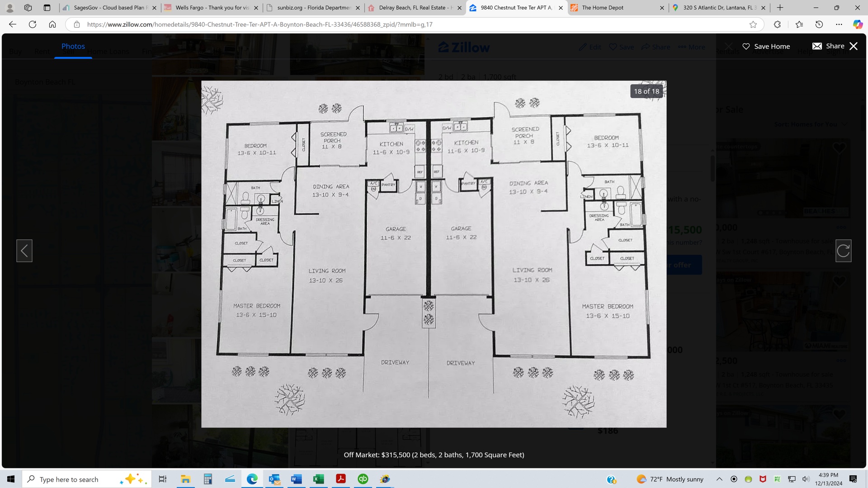The image size is (868, 488).
Task: Open File Explorer from taskbar
Action: 185,479
